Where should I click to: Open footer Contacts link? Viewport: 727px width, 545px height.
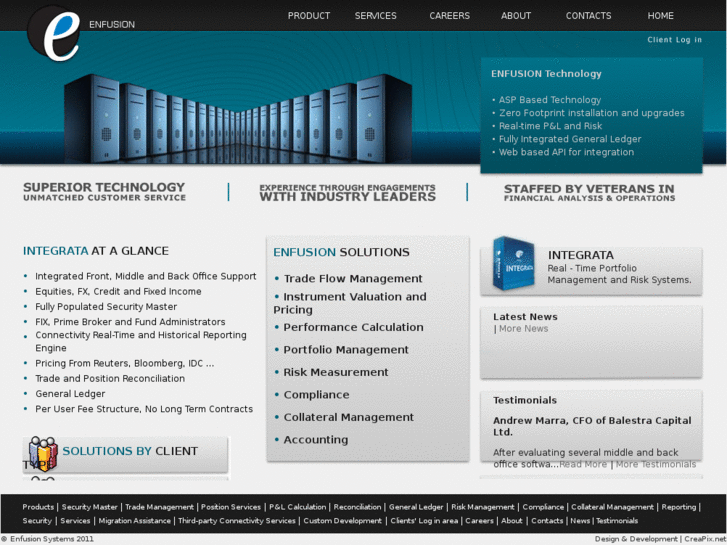547,521
